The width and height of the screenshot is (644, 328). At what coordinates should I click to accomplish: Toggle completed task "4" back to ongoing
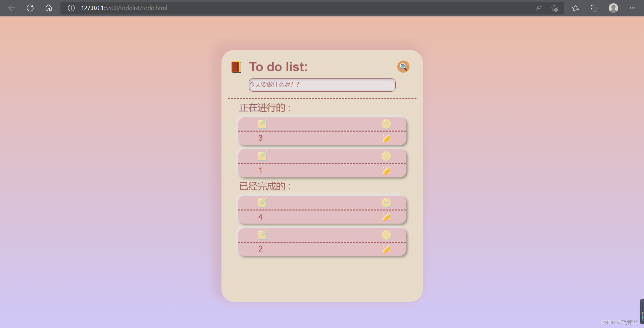(262, 202)
